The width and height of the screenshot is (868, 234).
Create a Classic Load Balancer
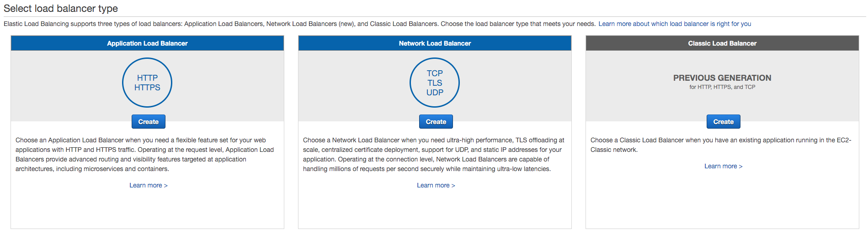point(724,122)
